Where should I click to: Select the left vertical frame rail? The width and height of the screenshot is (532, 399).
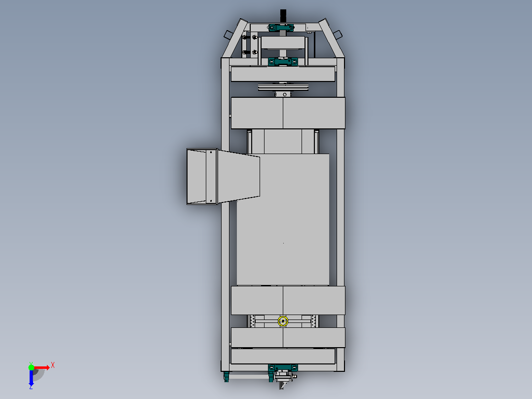225,215
